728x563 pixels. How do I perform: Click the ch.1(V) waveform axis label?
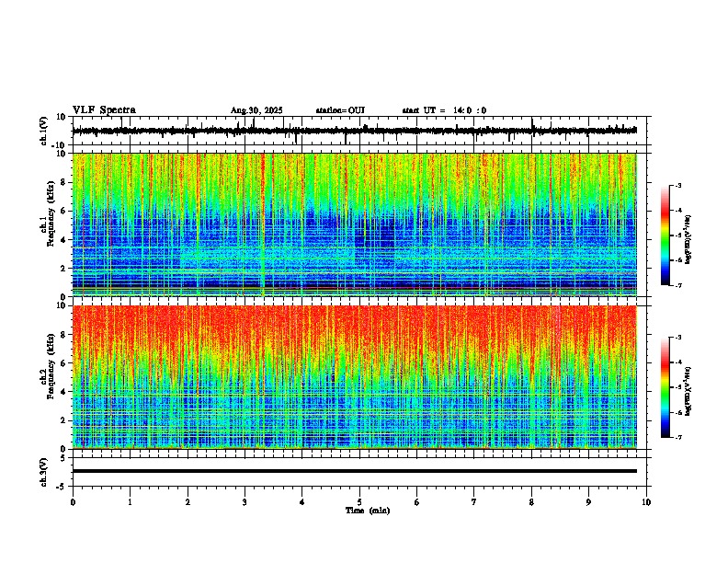click(44, 131)
